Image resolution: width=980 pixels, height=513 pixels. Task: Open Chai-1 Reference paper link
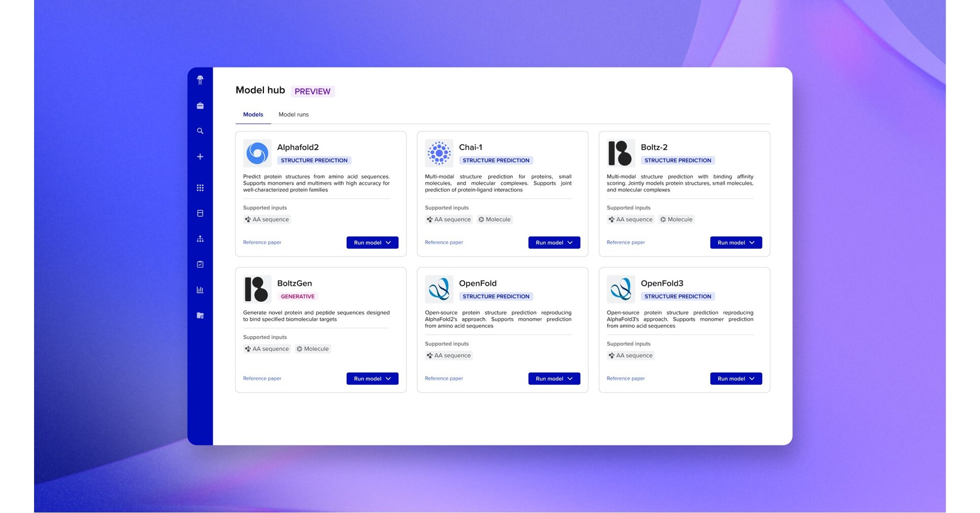444,243
